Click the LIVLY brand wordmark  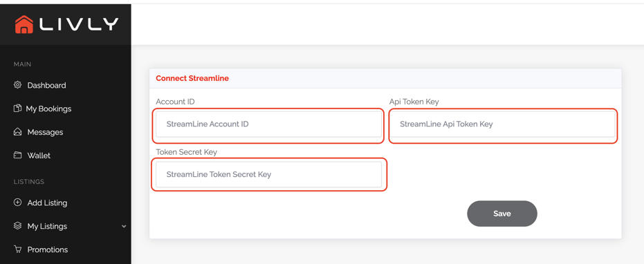pos(79,23)
